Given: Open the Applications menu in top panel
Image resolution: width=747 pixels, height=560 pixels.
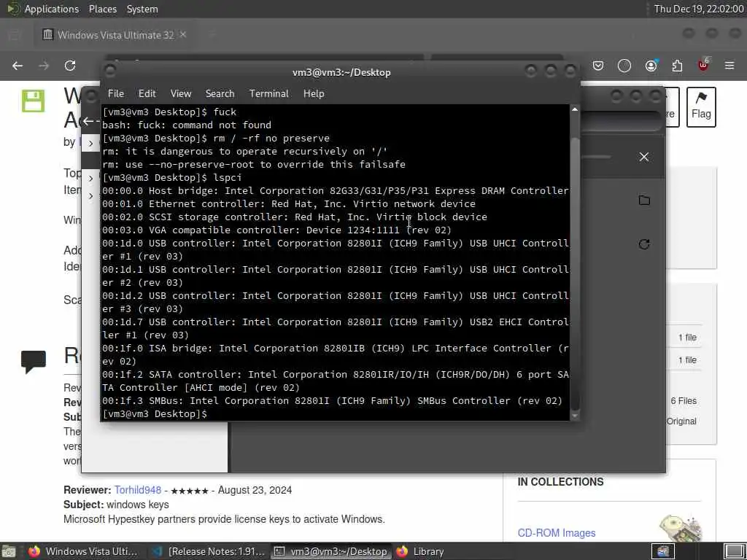Looking at the screenshot, I should (x=52, y=9).
